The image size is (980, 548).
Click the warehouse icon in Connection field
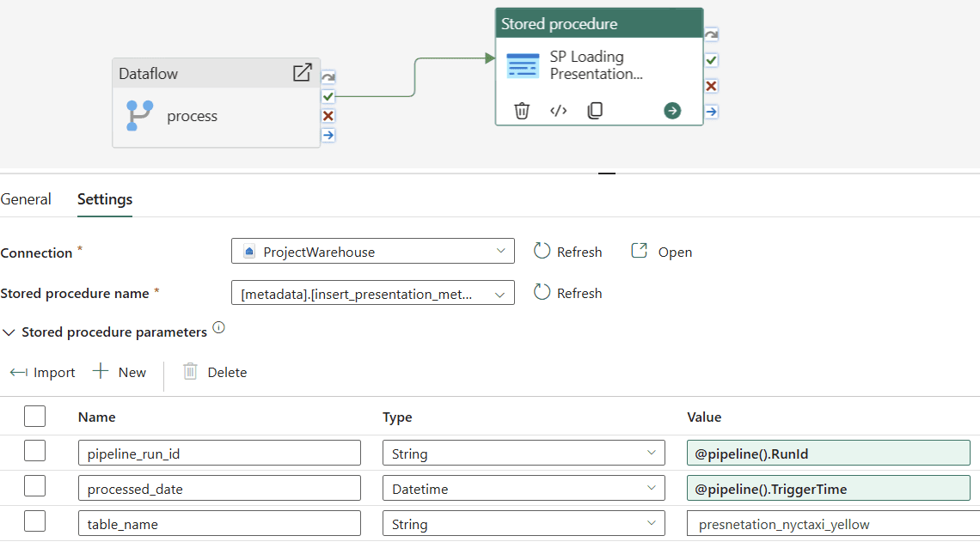[249, 252]
